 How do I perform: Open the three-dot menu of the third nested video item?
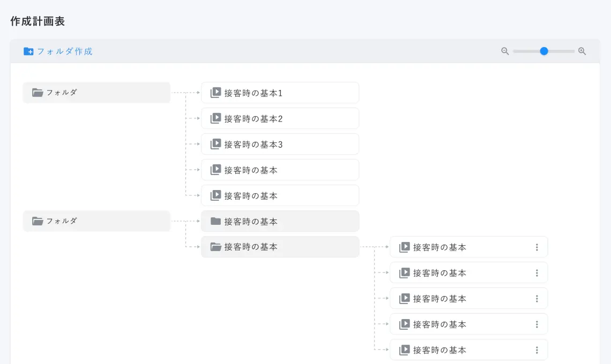coord(537,299)
